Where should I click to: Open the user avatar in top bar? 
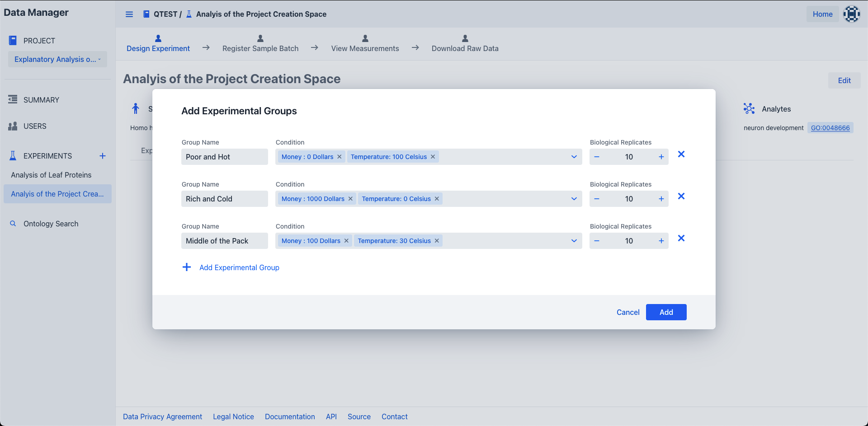click(852, 14)
